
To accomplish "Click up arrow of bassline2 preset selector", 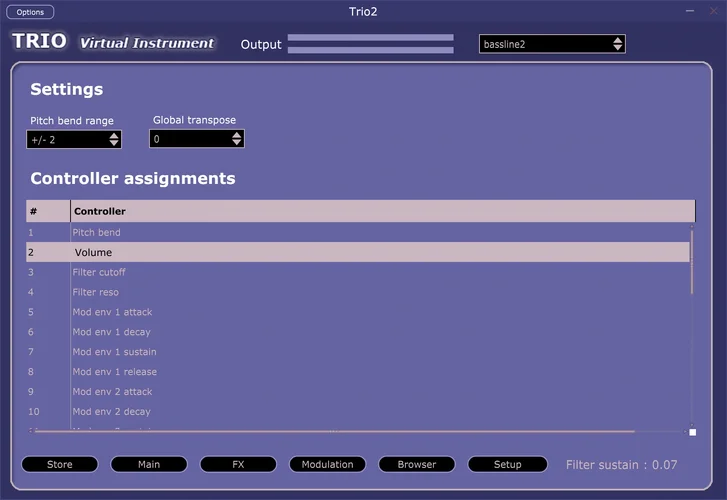I will coord(618,40).
